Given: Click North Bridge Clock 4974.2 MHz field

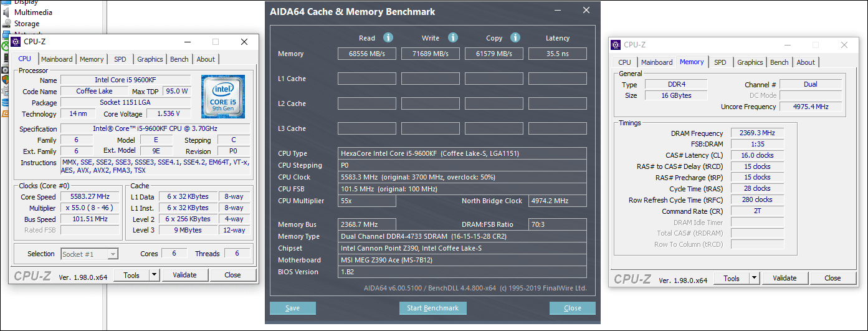Looking at the screenshot, I should 558,201.
